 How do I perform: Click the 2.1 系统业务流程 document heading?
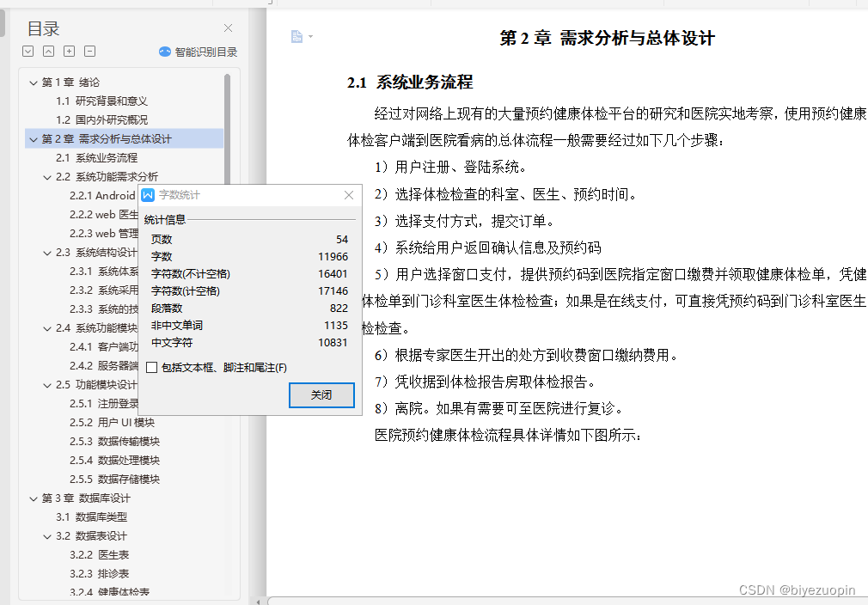[x=410, y=82]
